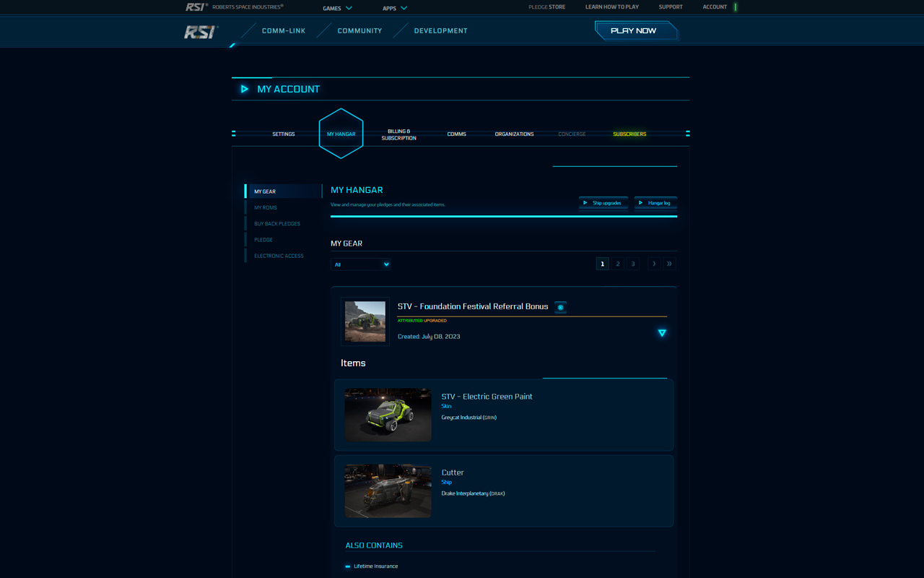Select My Gear in the sidebar
Viewport: 924px width, 578px height.
(283, 191)
